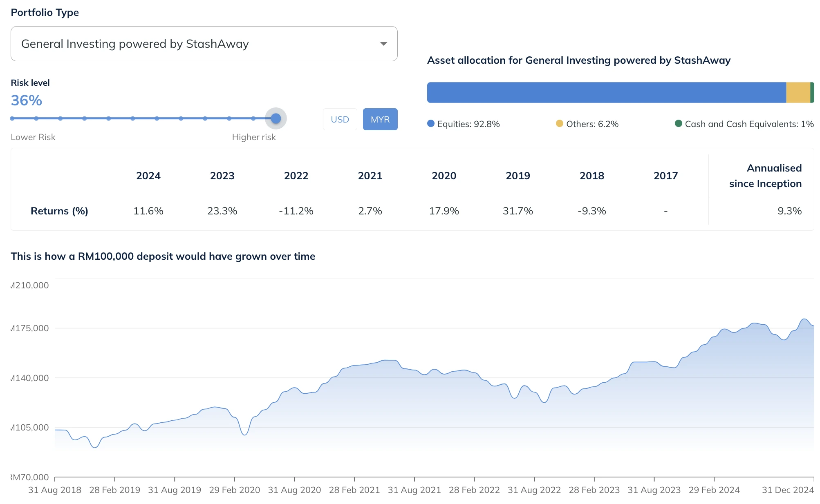Select the MYR currency button
820x504 pixels.
[380, 119]
